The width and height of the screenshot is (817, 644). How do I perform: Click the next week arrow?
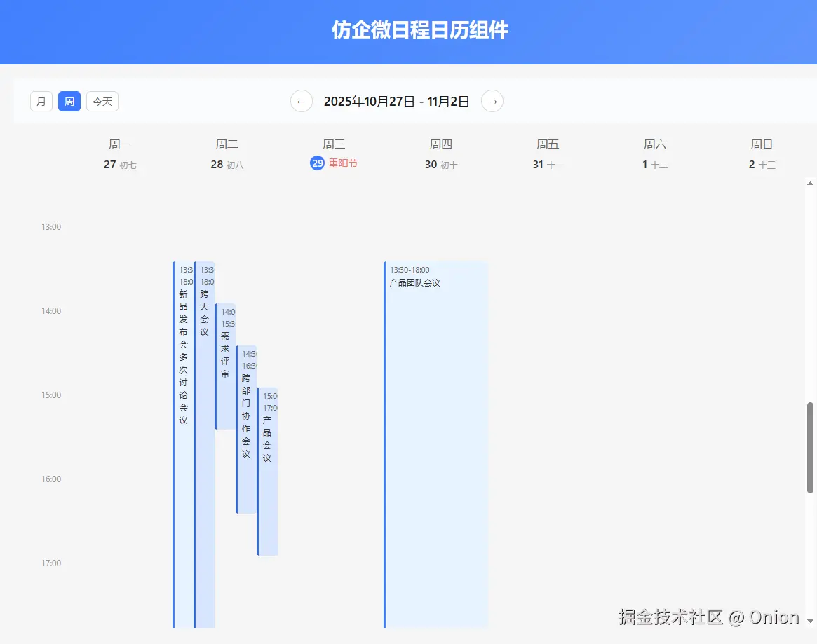coord(492,101)
